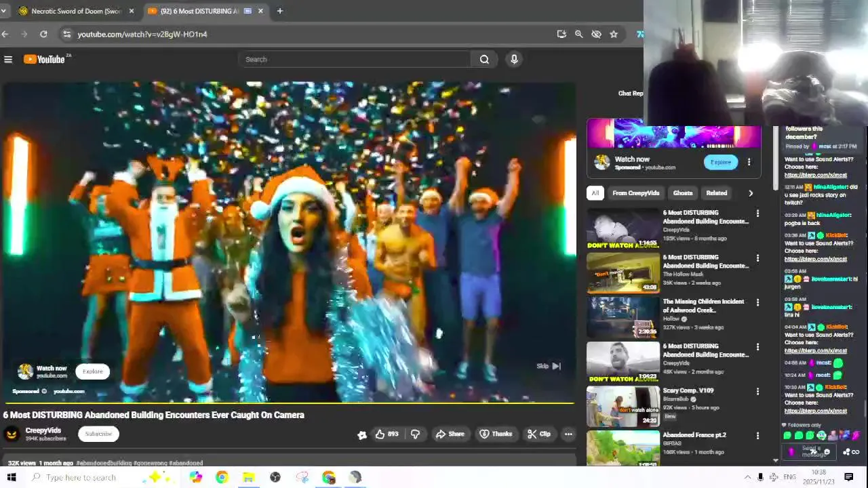
Task: Create a Clip of the video
Action: [x=539, y=434]
